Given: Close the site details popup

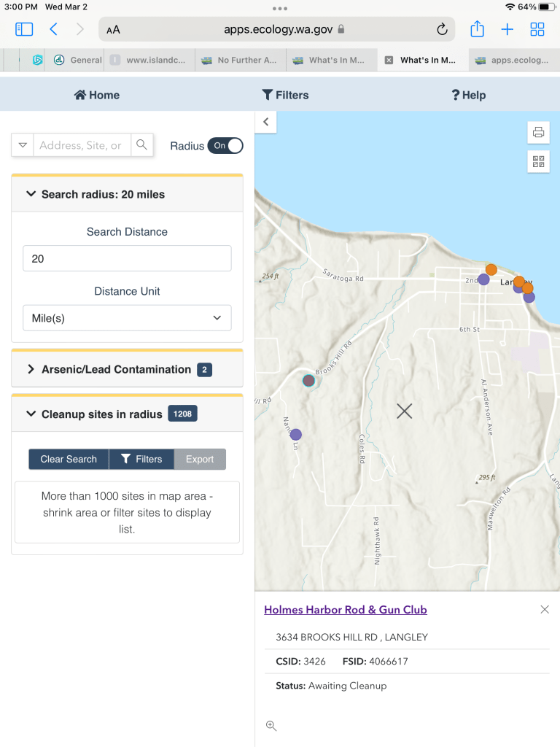Looking at the screenshot, I should pyautogui.click(x=544, y=610).
